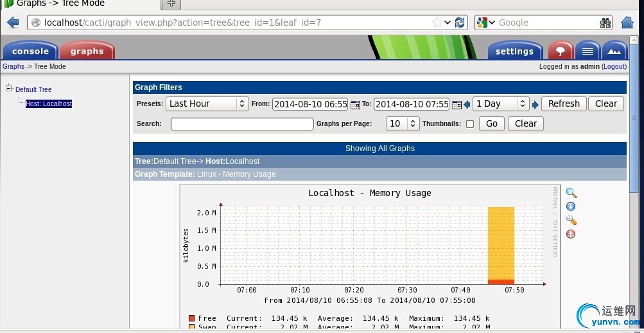Image resolution: width=644 pixels, height=333 pixels.
Task: Switch to list view mode icon
Action: pyautogui.click(x=587, y=51)
